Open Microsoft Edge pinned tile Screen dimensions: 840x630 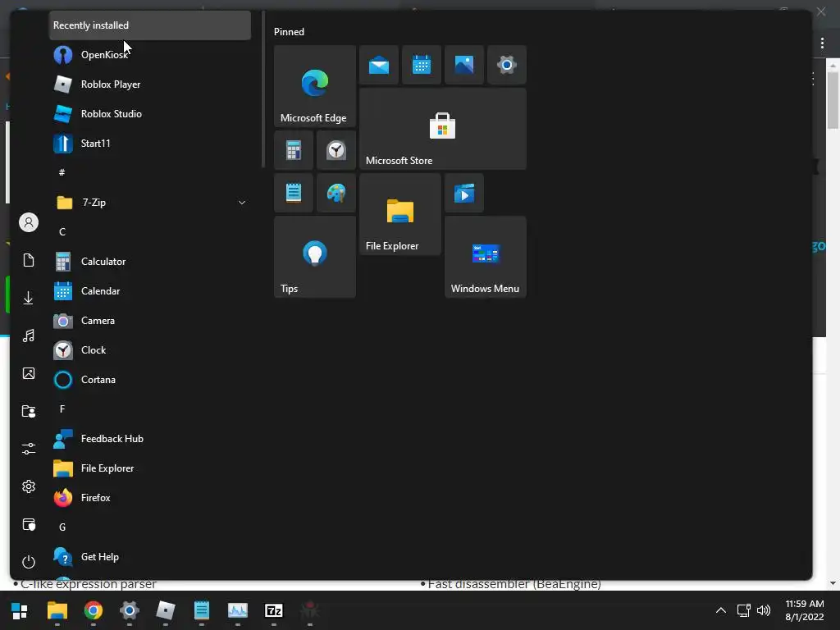tap(315, 85)
